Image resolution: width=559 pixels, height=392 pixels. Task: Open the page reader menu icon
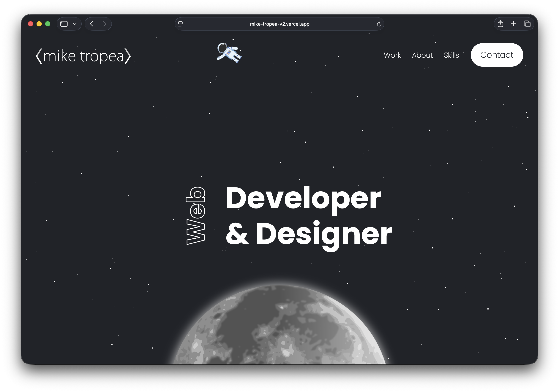(x=180, y=24)
